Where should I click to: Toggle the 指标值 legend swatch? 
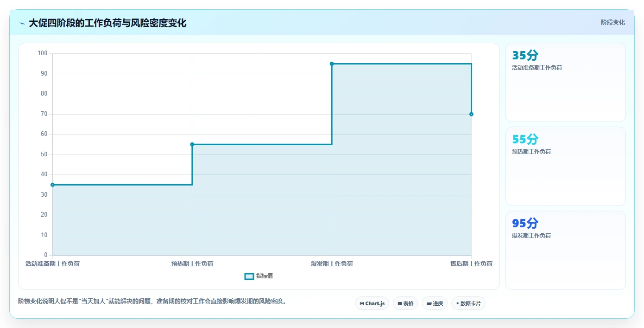coord(249,277)
